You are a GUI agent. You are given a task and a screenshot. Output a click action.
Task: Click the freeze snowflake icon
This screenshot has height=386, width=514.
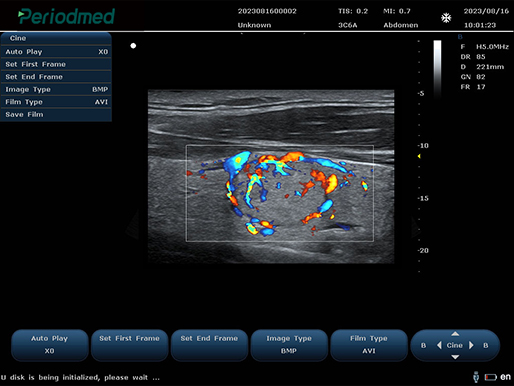(x=446, y=18)
